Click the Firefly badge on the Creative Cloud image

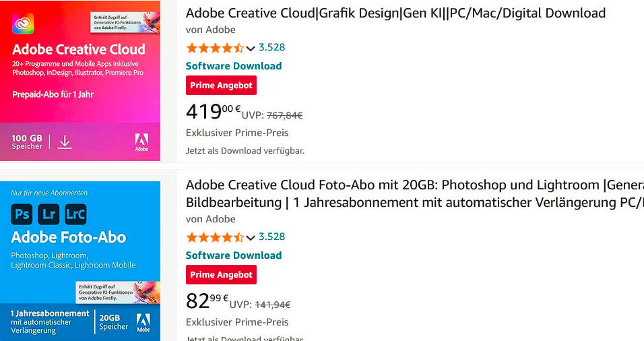125,22
